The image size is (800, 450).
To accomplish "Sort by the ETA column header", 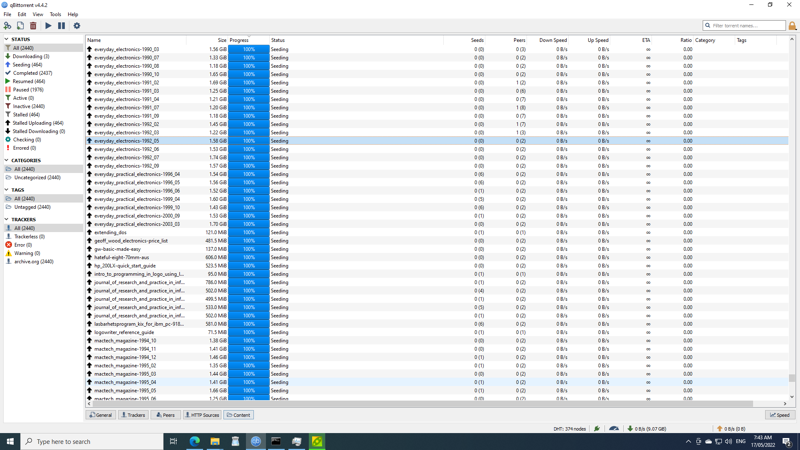I will coord(646,40).
